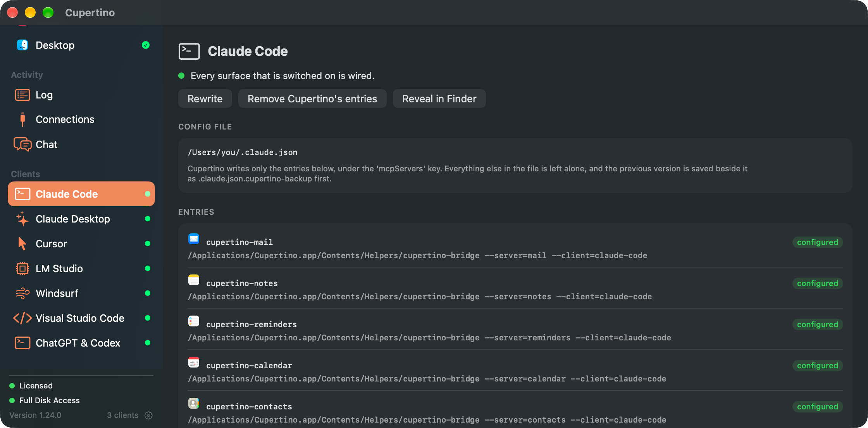Click the 3 clients label
Viewport: 868px width, 428px height.
(122, 415)
